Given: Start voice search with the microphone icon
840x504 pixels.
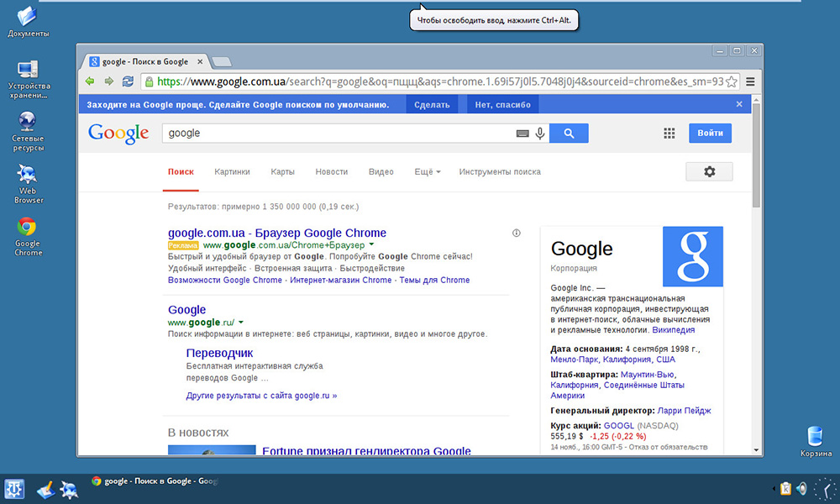Looking at the screenshot, I should click(x=540, y=134).
